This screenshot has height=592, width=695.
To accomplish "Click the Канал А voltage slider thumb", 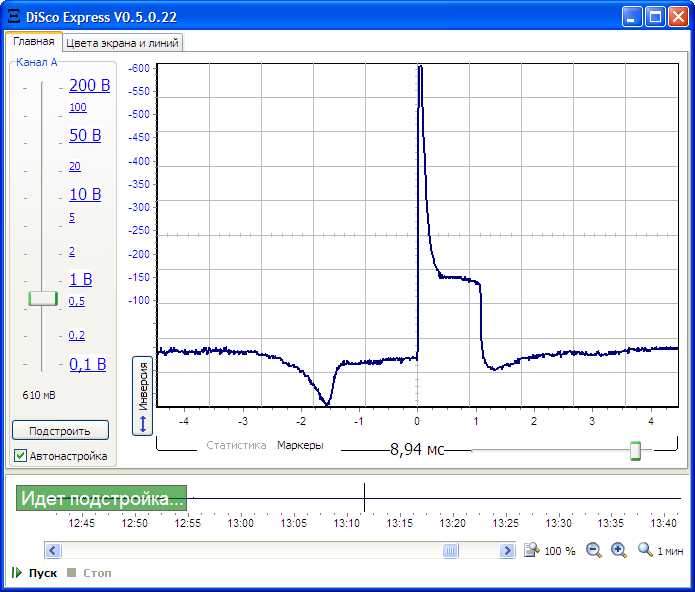I will click(43, 298).
